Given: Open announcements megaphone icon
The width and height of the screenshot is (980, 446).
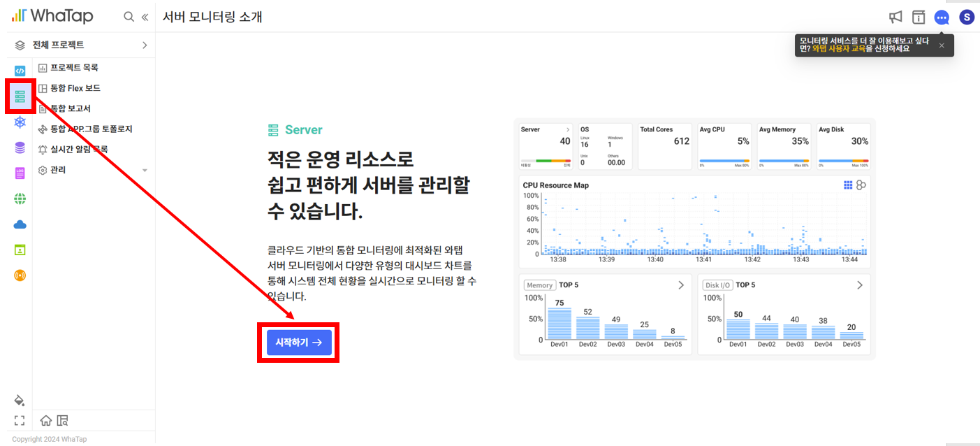Looking at the screenshot, I should [895, 17].
